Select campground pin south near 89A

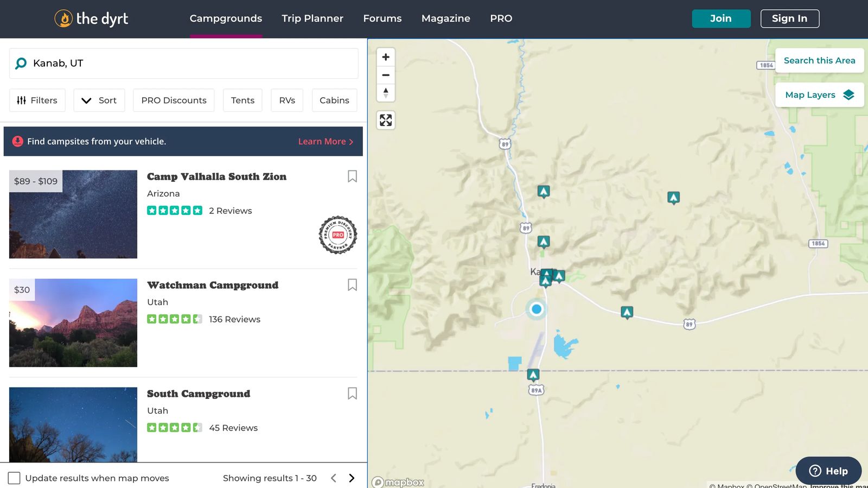[x=533, y=375]
